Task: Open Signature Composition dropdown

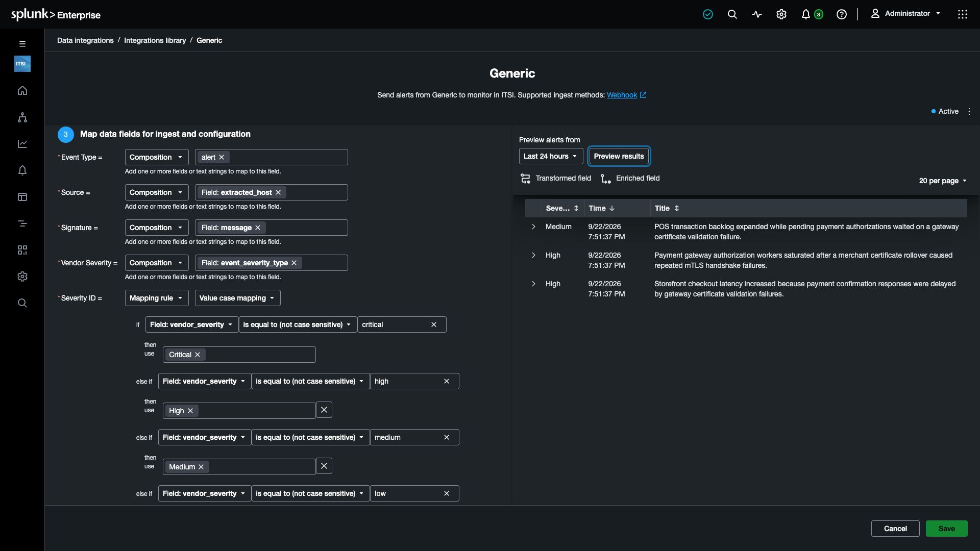Action: [157, 228]
